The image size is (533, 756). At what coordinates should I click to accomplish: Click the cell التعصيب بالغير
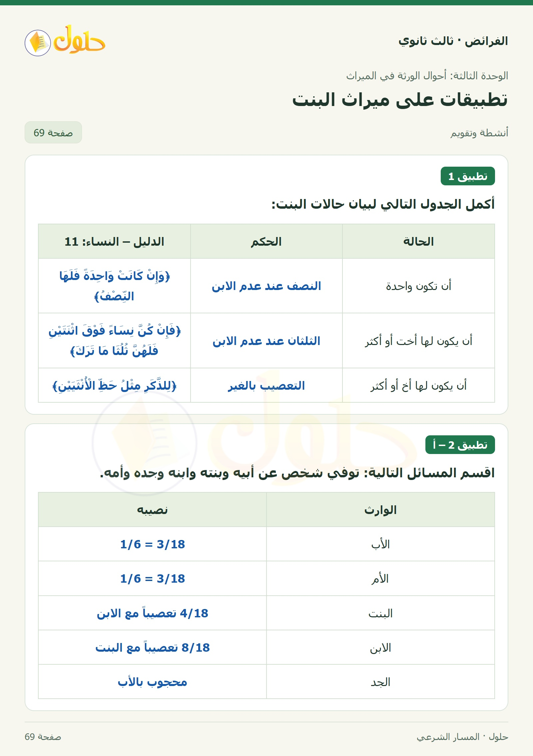pyautogui.click(x=266, y=385)
